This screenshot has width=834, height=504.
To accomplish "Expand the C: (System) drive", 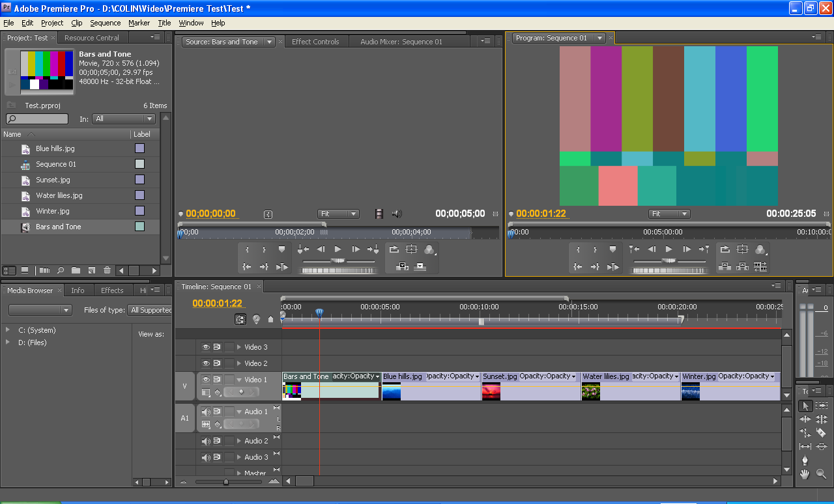I will tap(8, 330).
